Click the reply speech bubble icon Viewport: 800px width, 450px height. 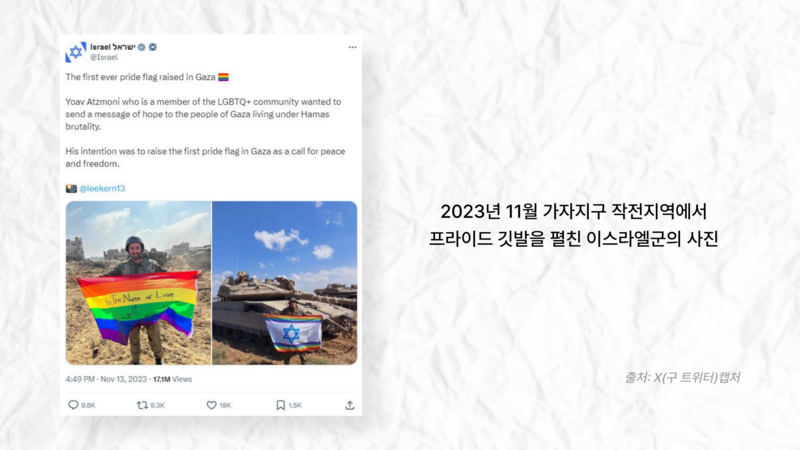pyautogui.click(x=73, y=405)
